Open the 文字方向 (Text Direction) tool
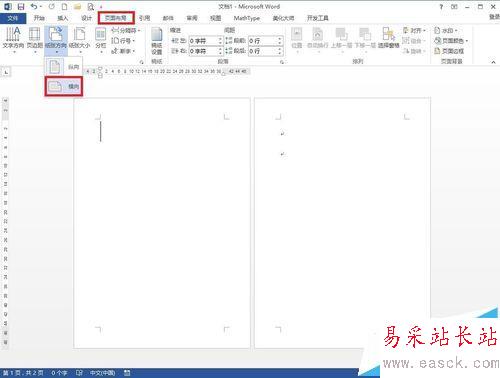This screenshot has width=500, height=378. pos(13,40)
